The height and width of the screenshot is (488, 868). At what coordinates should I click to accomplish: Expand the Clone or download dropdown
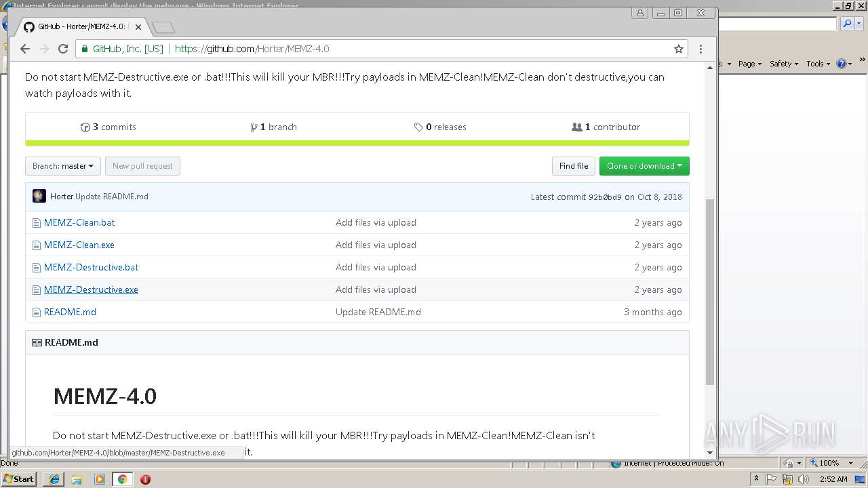[x=644, y=166]
